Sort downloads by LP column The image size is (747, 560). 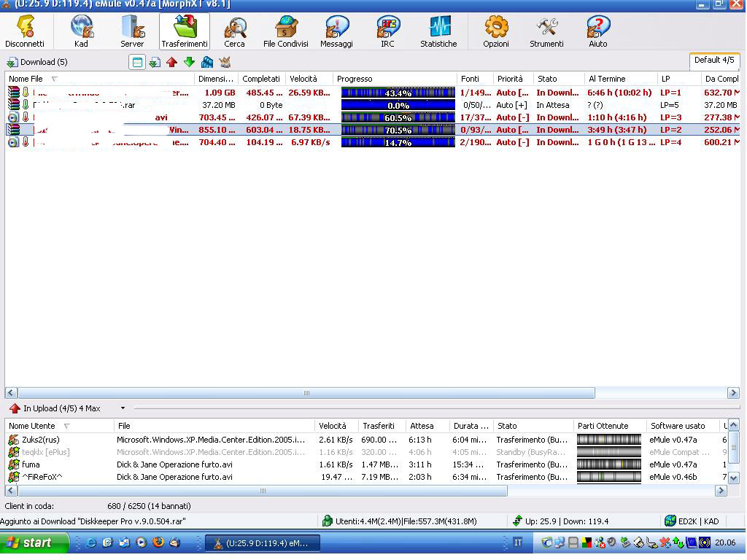pyautogui.click(x=679, y=79)
